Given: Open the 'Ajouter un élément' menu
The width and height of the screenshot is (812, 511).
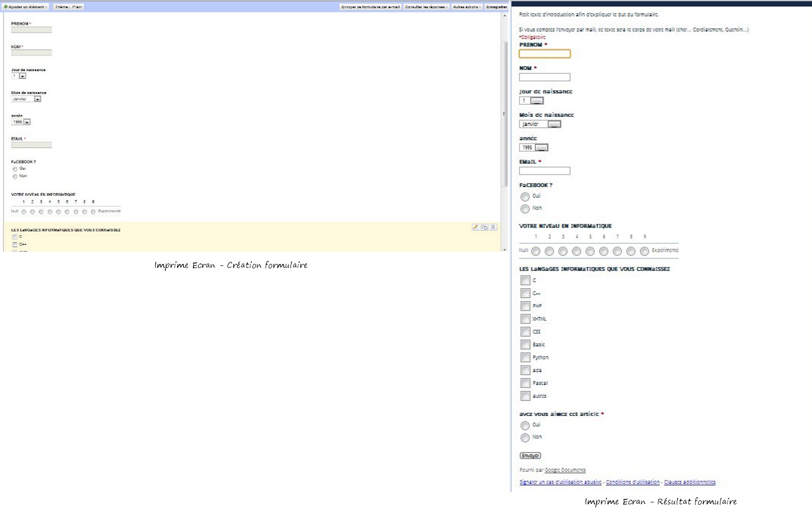Looking at the screenshot, I should click(x=25, y=7).
